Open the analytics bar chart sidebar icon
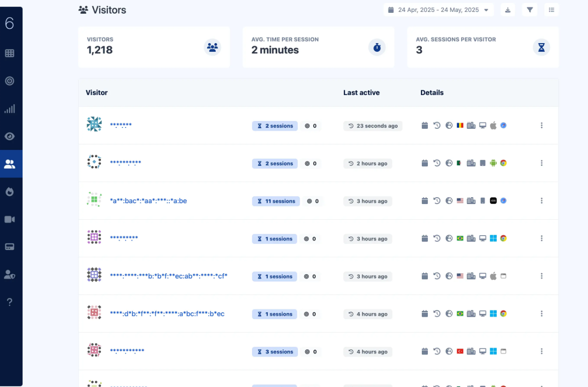The image size is (588, 387). click(10, 109)
